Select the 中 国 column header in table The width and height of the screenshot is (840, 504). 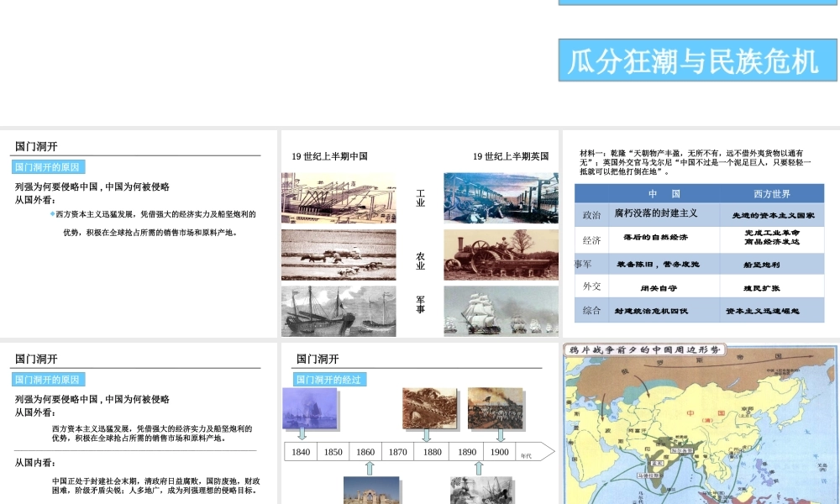[x=664, y=194]
